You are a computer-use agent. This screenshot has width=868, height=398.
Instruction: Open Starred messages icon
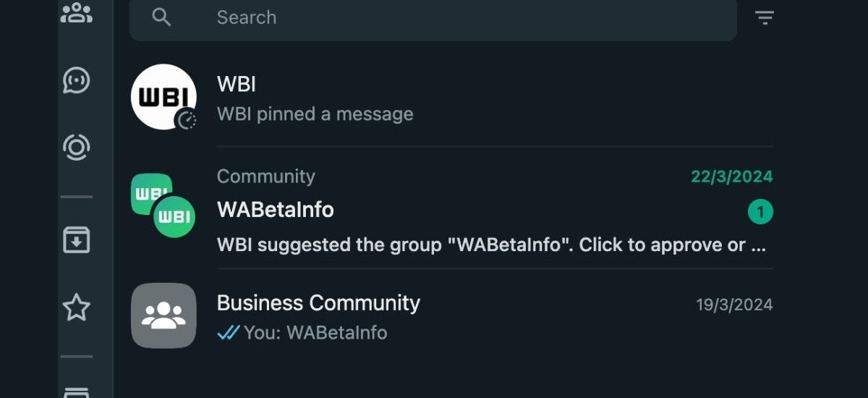76,308
